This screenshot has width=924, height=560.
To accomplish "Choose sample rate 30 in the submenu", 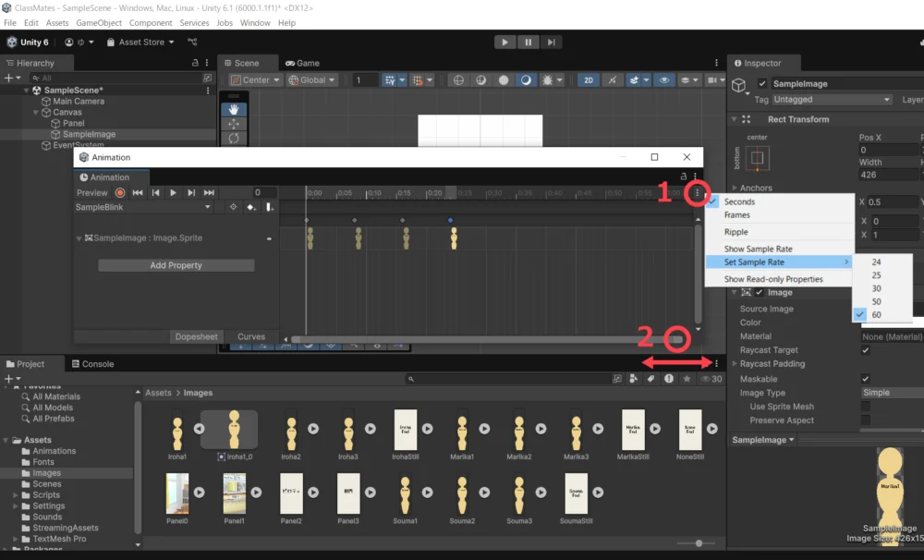I will point(876,288).
